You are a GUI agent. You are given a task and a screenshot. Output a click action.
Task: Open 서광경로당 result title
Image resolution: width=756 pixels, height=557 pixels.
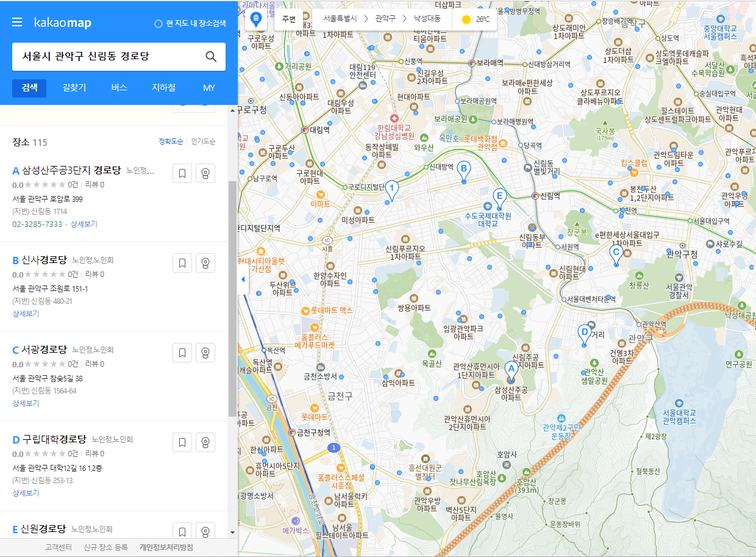click(x=45, y=350)
